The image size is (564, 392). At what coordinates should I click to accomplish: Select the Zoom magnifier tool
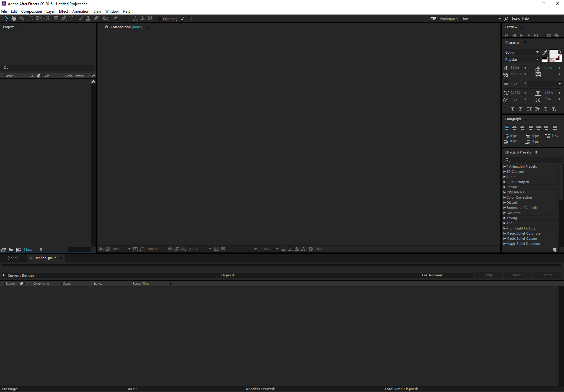[x=22, y=18]
